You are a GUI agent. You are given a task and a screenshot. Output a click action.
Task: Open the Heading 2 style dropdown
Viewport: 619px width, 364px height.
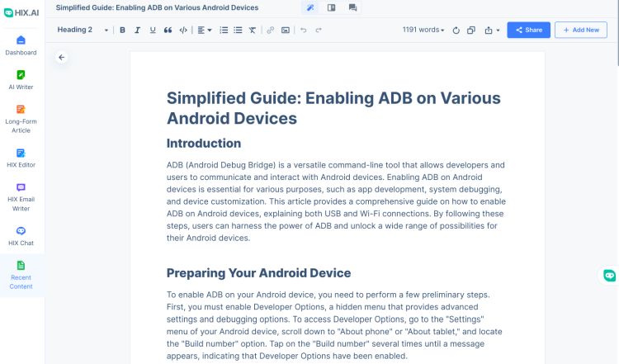pyautogui.click(x=83, y=30)
